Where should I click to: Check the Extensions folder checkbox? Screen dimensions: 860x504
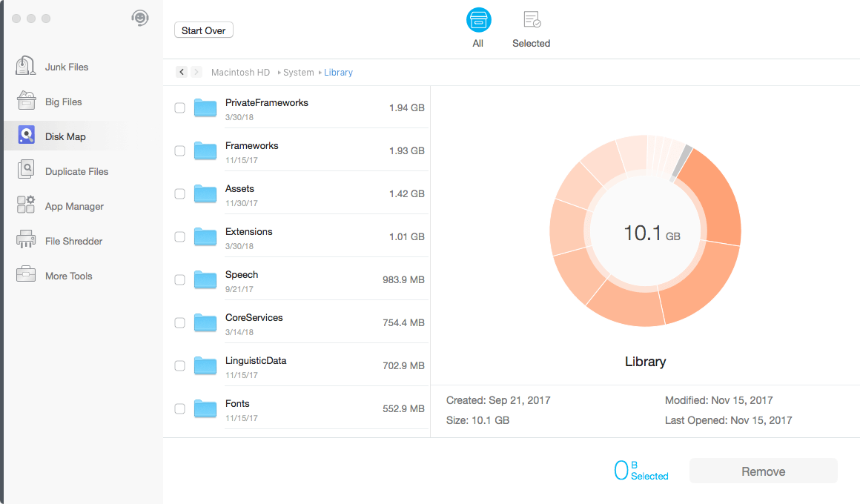[179, 236]
